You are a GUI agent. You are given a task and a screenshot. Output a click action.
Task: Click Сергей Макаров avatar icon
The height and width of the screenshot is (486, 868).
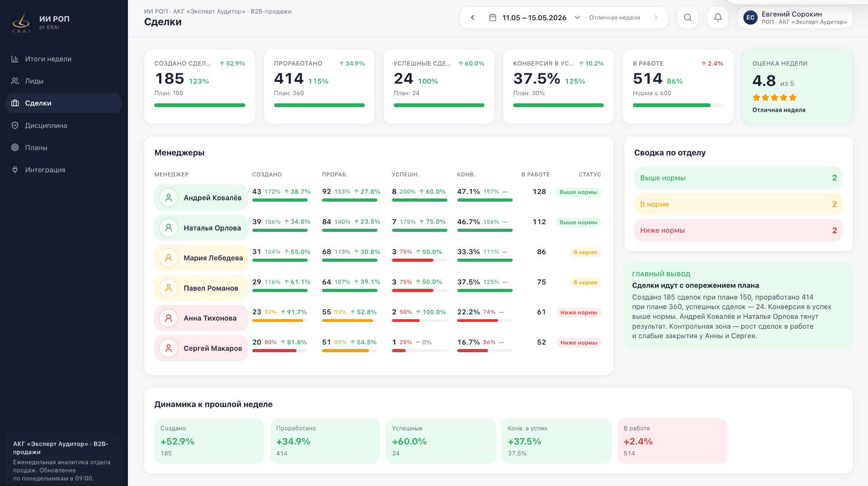tap(169, 348)
